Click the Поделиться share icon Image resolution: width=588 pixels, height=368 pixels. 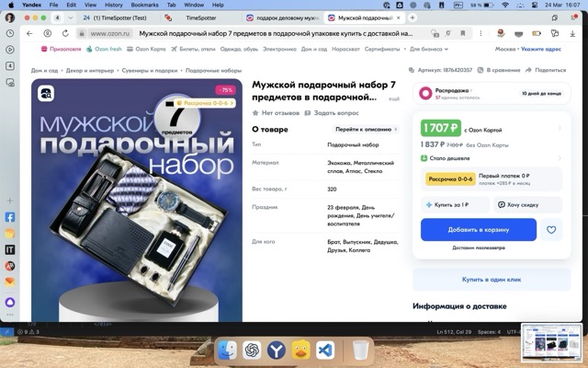(x=528, y=70)
